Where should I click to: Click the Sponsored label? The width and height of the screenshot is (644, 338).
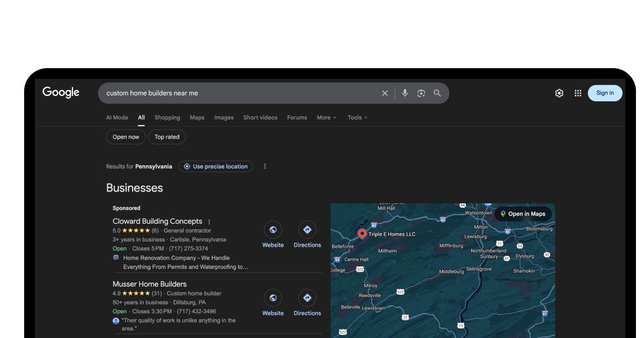tap(127, 208)
